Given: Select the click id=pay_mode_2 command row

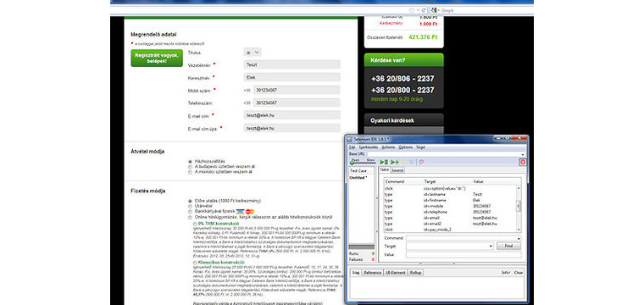Looking at the screenshot, I should pos(450,230).
